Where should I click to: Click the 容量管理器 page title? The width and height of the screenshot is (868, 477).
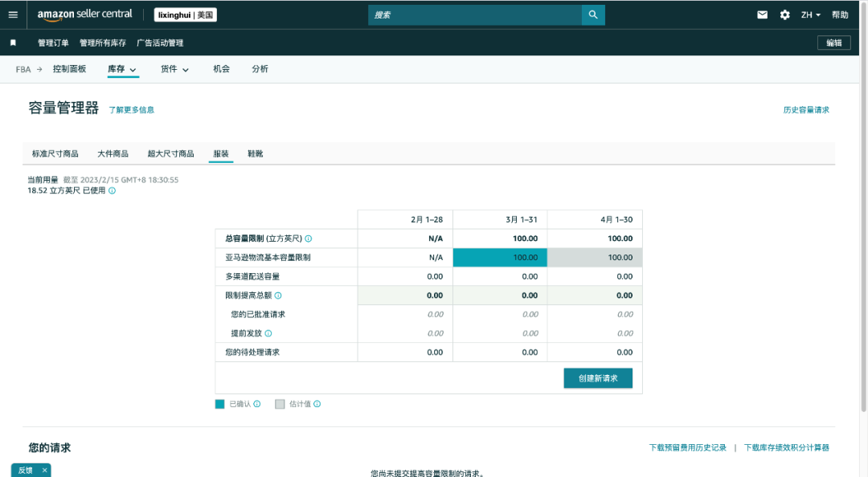(x=63, y=108)
